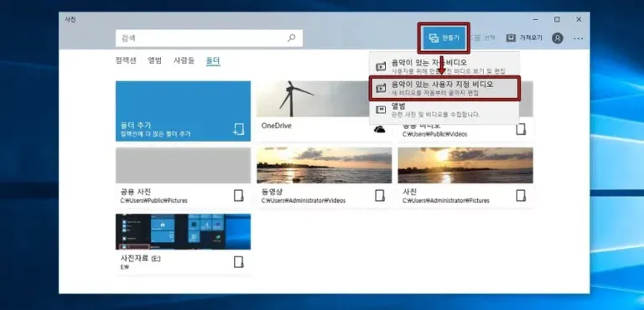
Task: Click the OneDrive cloud icon
Action: 380,129
